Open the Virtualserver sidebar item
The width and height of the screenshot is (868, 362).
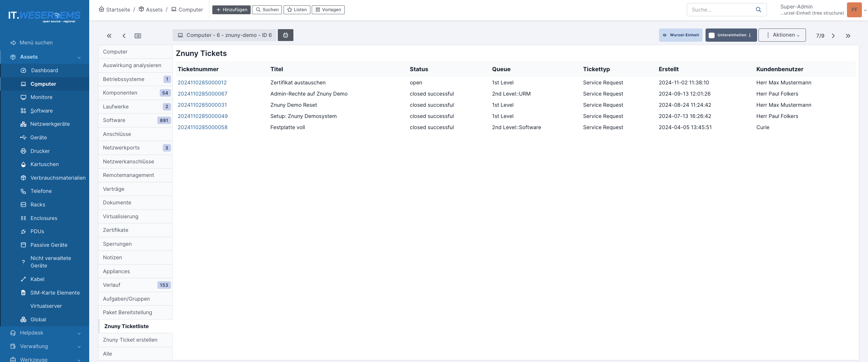coord(46,306)
